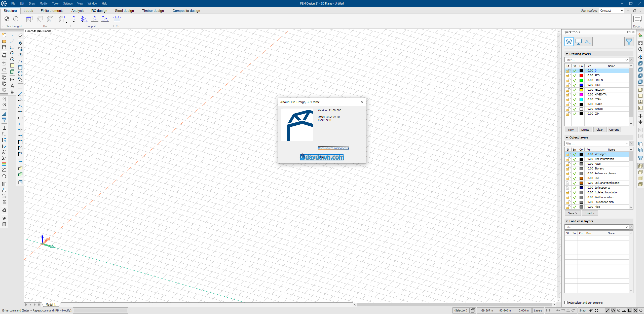644x314 pixels.
Task: Click the Structure grid origin icon
Action: pos(7,19)
